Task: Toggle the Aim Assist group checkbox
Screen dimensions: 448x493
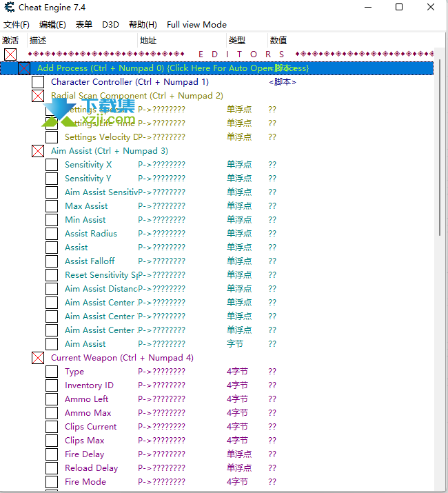Action: [x=38, y=151]
